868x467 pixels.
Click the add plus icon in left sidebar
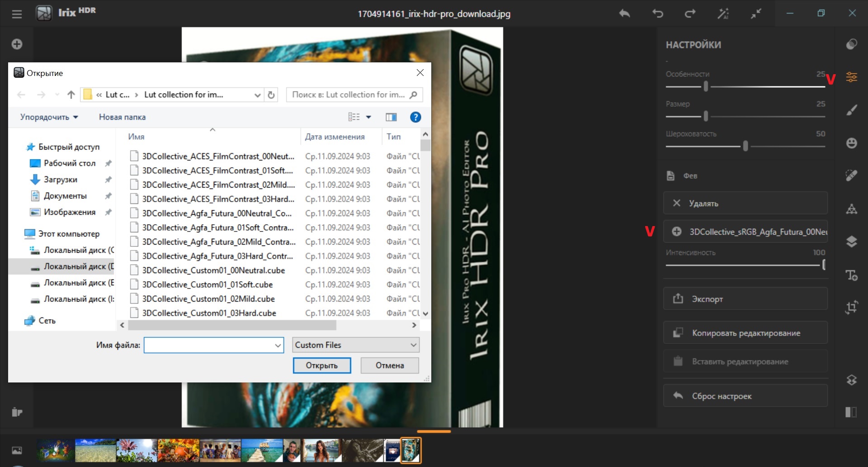(17, 44)
